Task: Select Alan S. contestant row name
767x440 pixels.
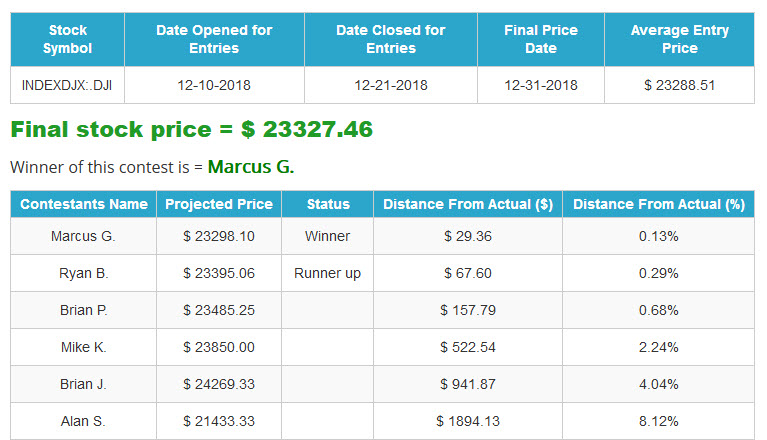Action: coord(83,421)
